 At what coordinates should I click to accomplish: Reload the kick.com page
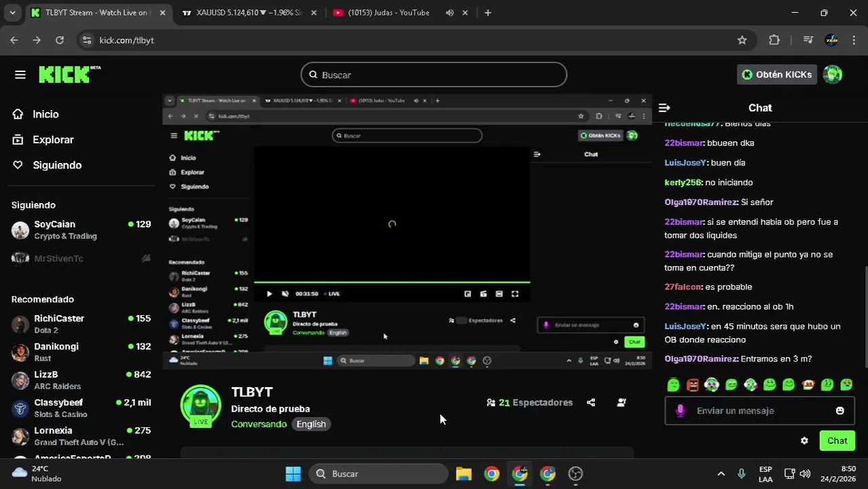tap(60, 40)
